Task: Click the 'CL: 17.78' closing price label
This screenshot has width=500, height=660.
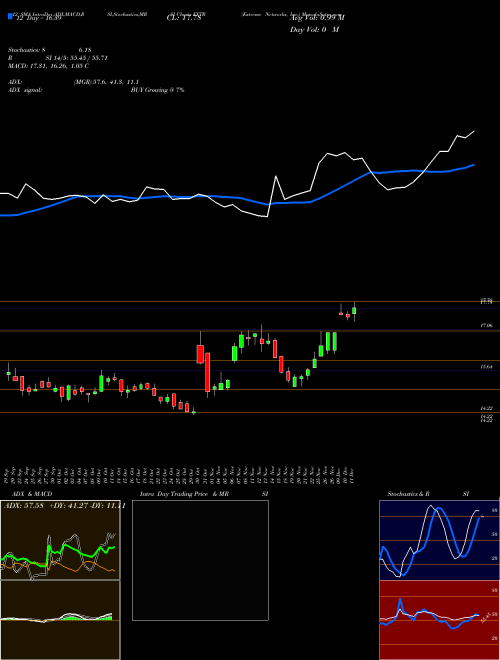Action: (184, 18)
